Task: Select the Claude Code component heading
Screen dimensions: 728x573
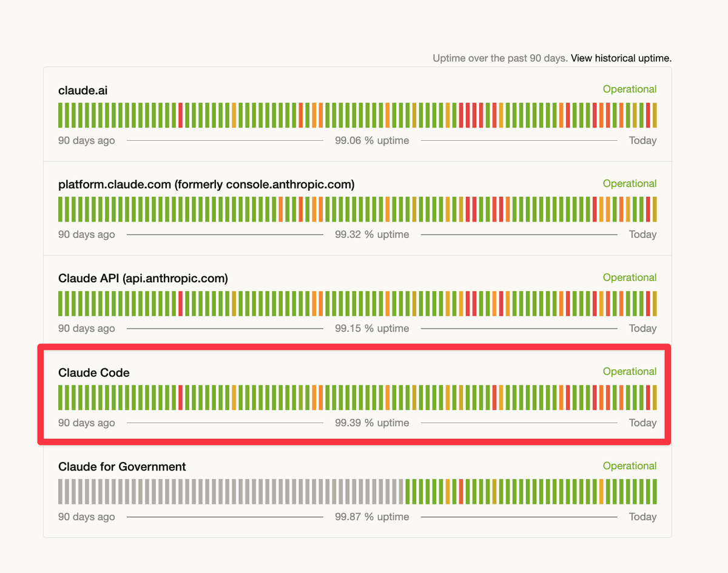Action: pyautogui.click(x=94, y=373)
